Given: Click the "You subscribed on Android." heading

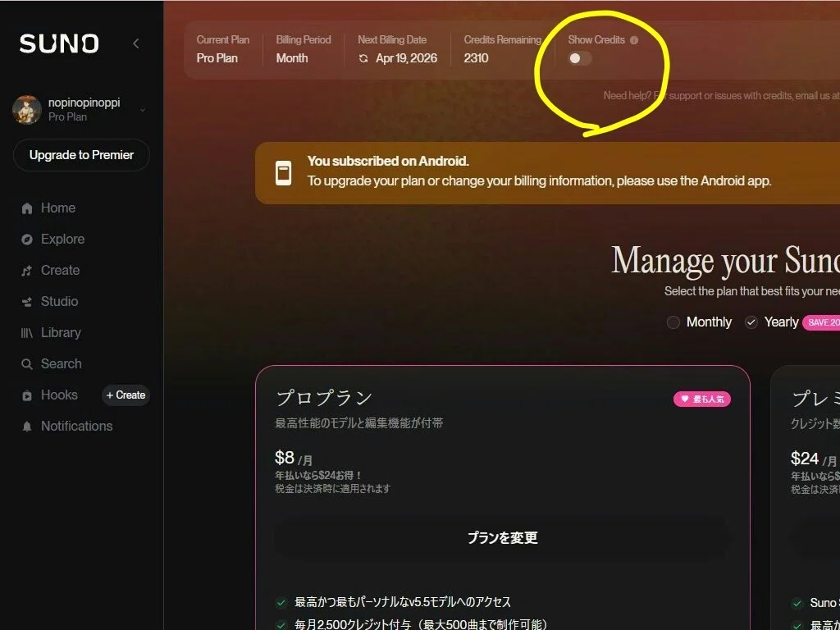Looking at the screenshot, I should pos(388,161).
